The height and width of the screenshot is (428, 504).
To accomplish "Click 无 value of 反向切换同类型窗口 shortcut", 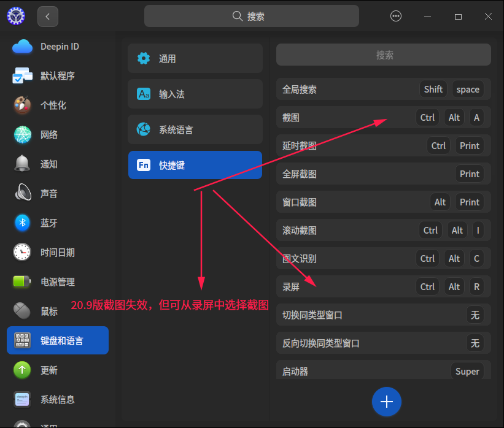I will click(475, 343).
